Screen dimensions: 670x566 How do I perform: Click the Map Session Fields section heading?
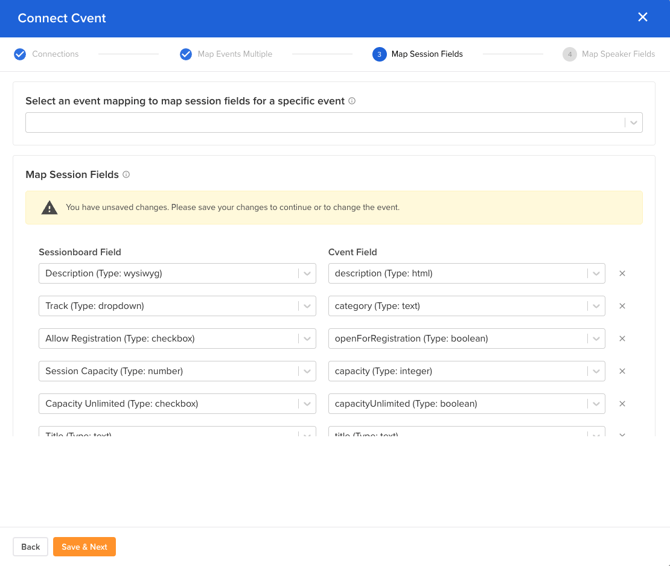click(x=72, y=174)
